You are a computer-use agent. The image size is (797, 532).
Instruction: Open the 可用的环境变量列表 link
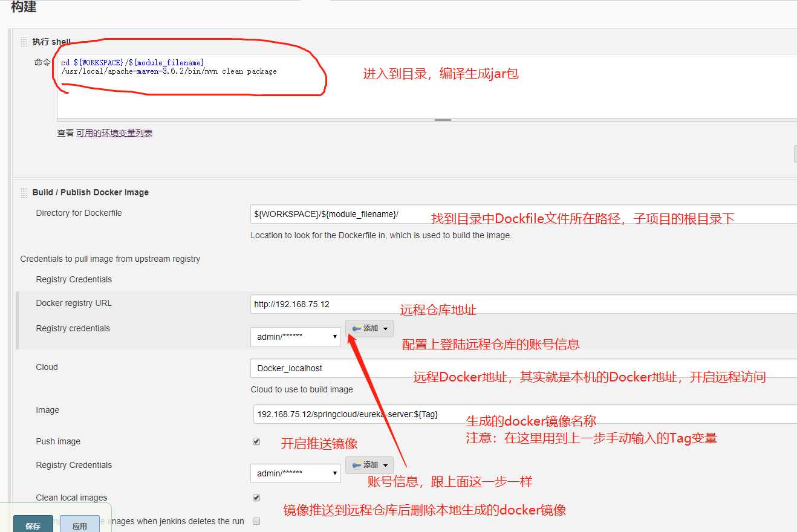pos(114,133)
